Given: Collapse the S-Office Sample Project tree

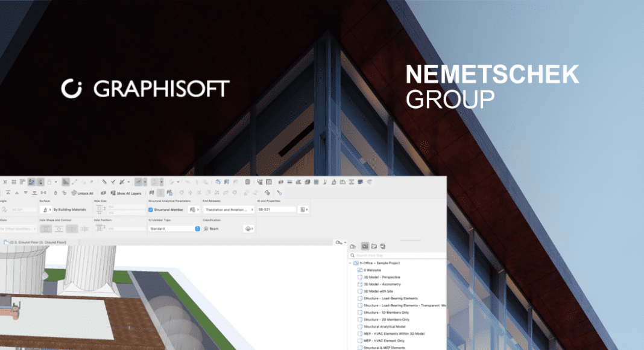Looking at the screenshot, I should pos(350,263).
